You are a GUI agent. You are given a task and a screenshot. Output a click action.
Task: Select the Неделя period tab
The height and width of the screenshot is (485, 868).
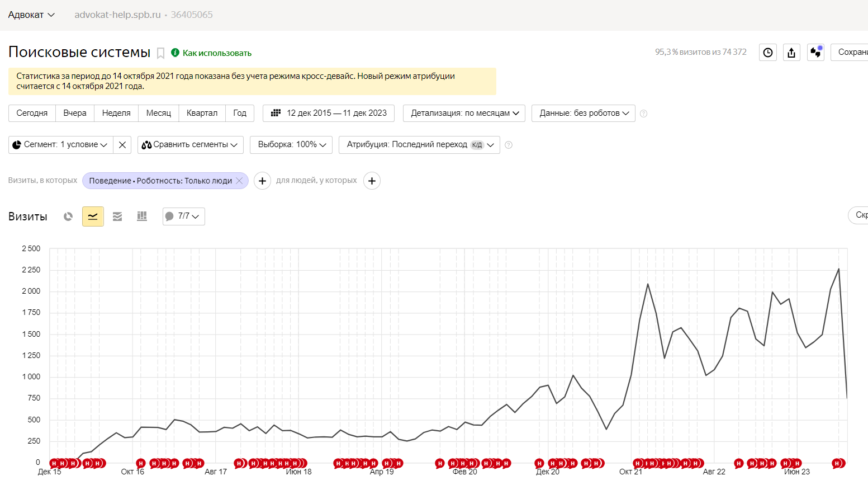click(116, 113)
